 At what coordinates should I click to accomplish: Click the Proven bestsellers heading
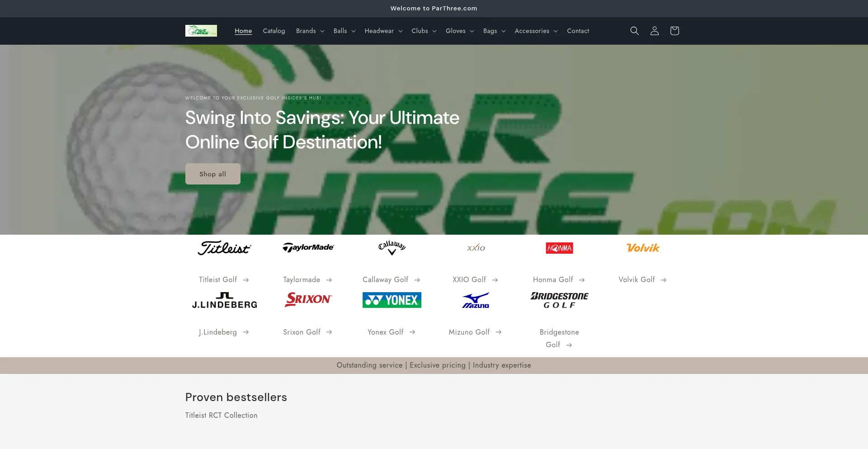(236, 397)
